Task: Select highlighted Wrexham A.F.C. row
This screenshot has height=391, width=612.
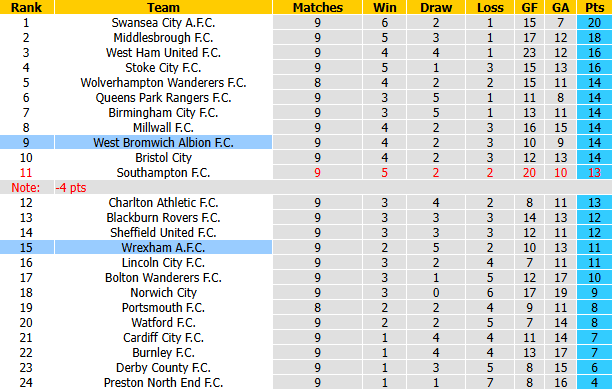Action: (x=306, y=247)
